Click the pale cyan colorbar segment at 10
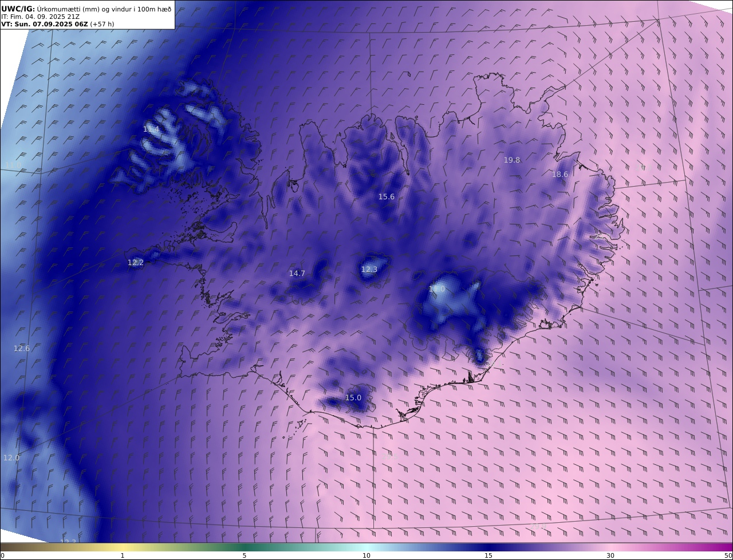 point(366,547)
